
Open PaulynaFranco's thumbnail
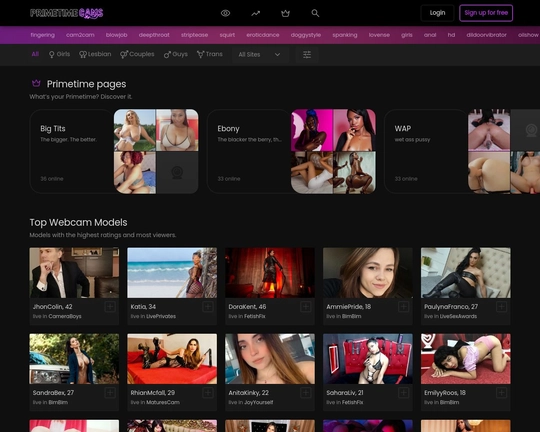pos(466,272)
